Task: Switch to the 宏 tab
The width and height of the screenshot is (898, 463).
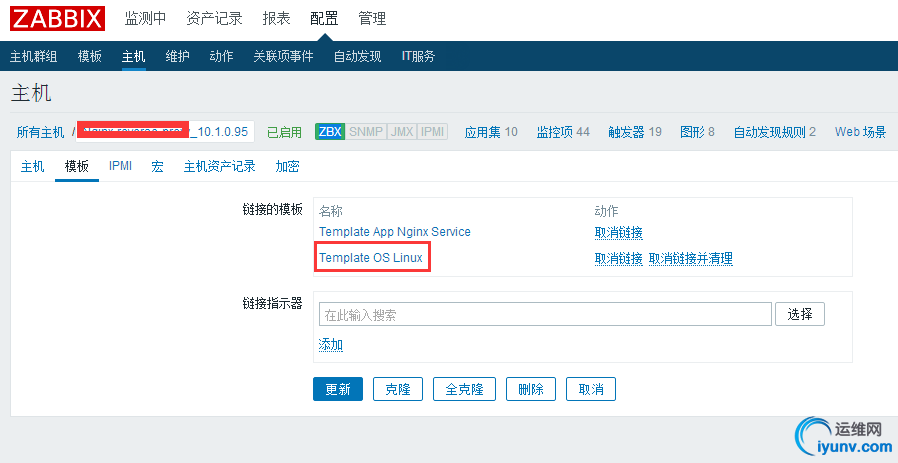Action: [158, 167]
